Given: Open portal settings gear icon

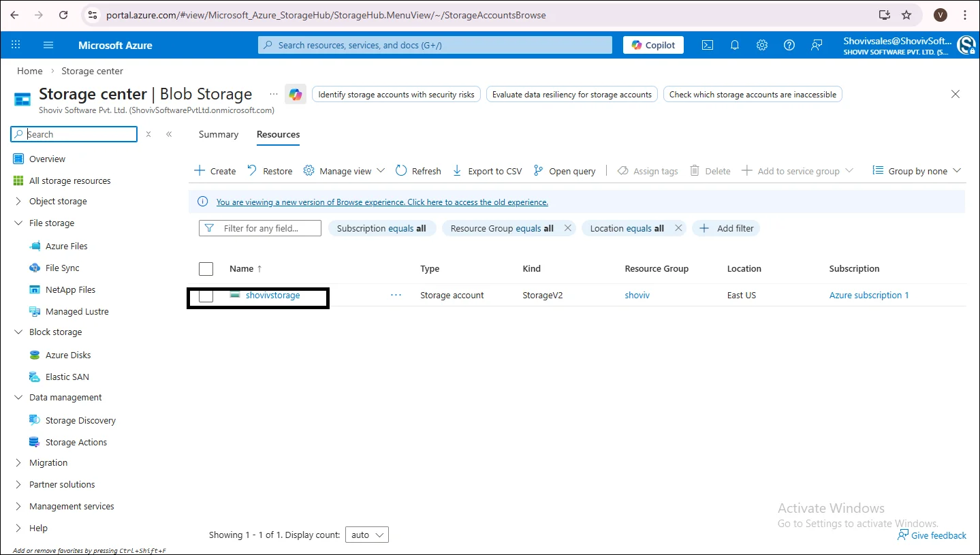Looking at the screenshot, I should tap(762, 45).
